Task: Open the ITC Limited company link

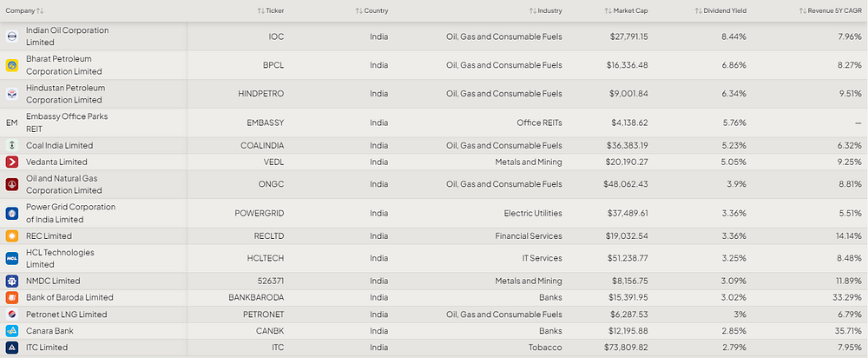Action: (x=47, y=348)
